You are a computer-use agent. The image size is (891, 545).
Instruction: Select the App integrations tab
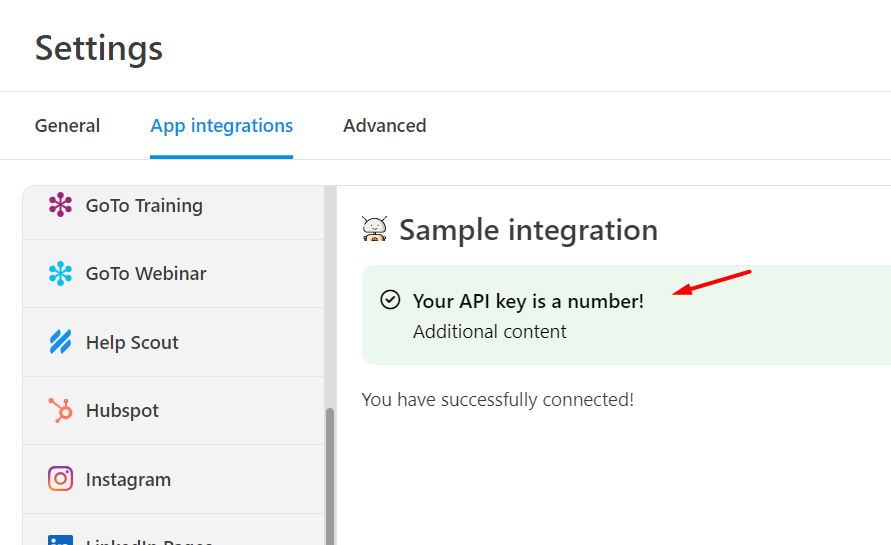pyautogui.click(x=221, y=126)
